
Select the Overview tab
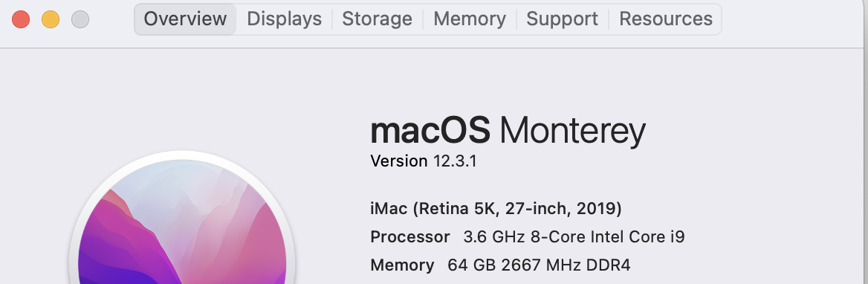(x=185, y=19)
